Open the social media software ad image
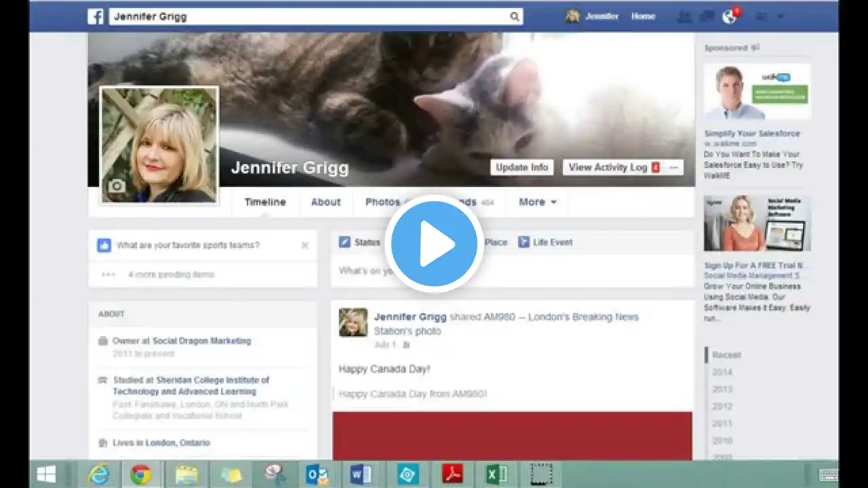The image size is (868, 488). click(757, 223)
